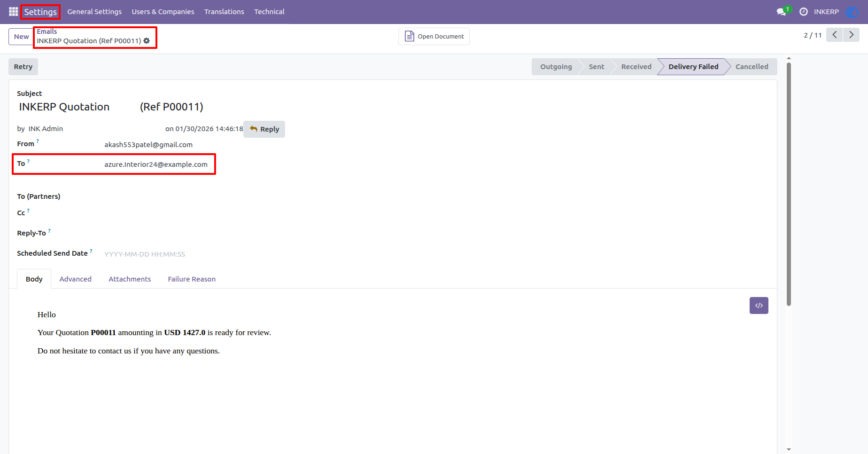The width and height of the screenshot is (868, 454).
Task: Open the General Settings menu
Action: (x=94, y=12)
